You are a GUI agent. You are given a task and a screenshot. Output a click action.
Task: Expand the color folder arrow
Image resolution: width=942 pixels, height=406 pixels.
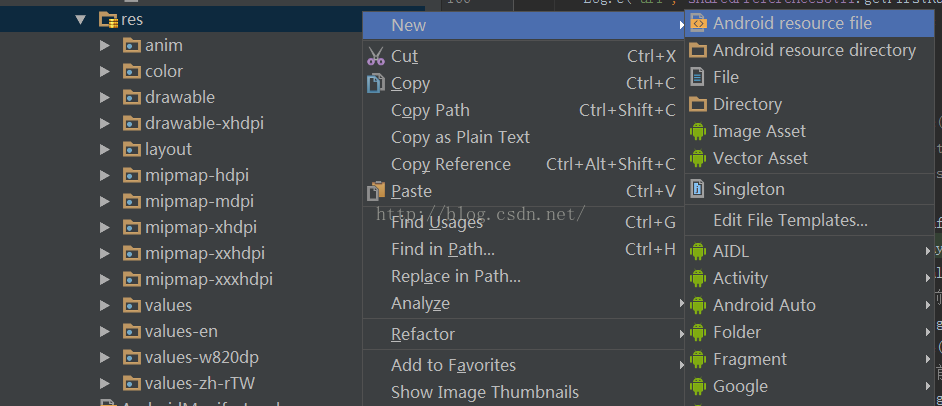tap(105, 71)
